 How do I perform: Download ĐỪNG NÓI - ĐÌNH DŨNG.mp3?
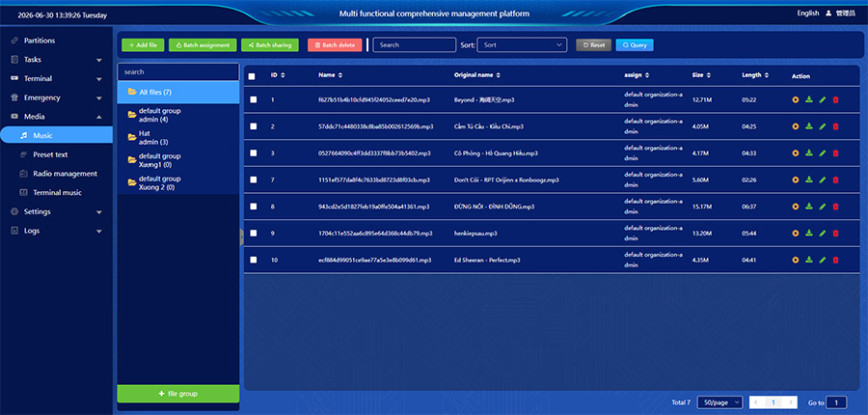point(809,207)
